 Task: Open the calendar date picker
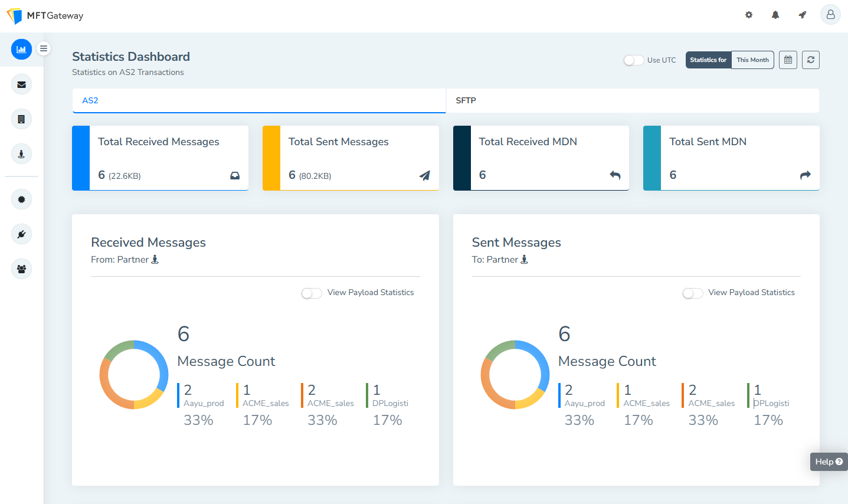pyautogui.click(x=788, y=60)
